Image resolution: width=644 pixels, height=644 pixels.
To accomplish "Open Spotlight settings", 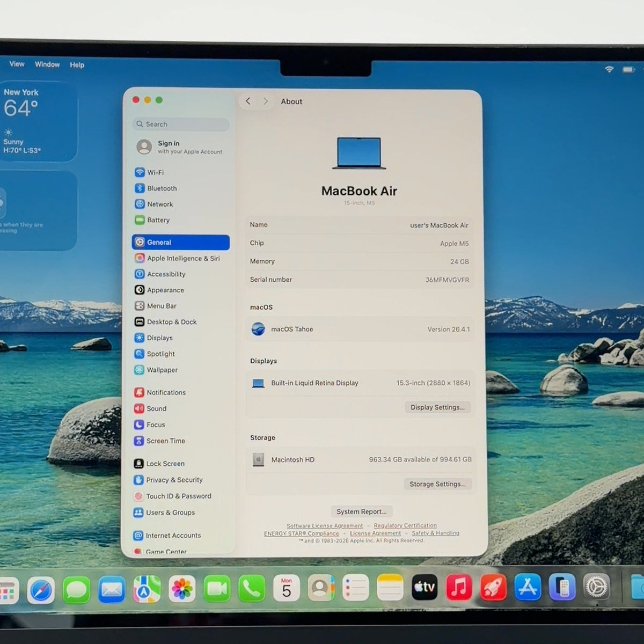I will 155,354.
